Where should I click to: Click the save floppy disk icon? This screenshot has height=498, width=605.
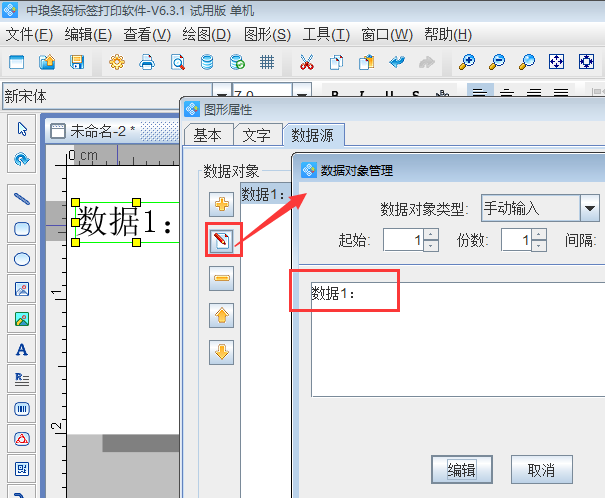[77, 62]
